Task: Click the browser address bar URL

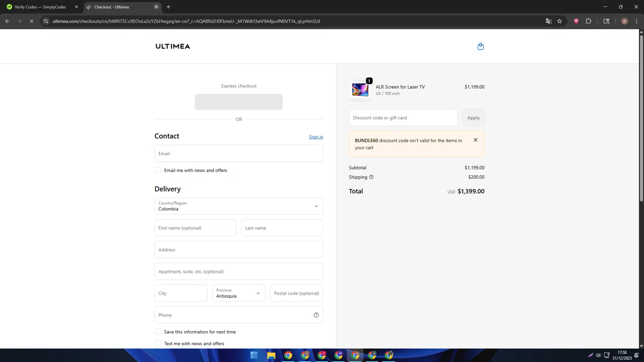Action: tap(186, 21)
